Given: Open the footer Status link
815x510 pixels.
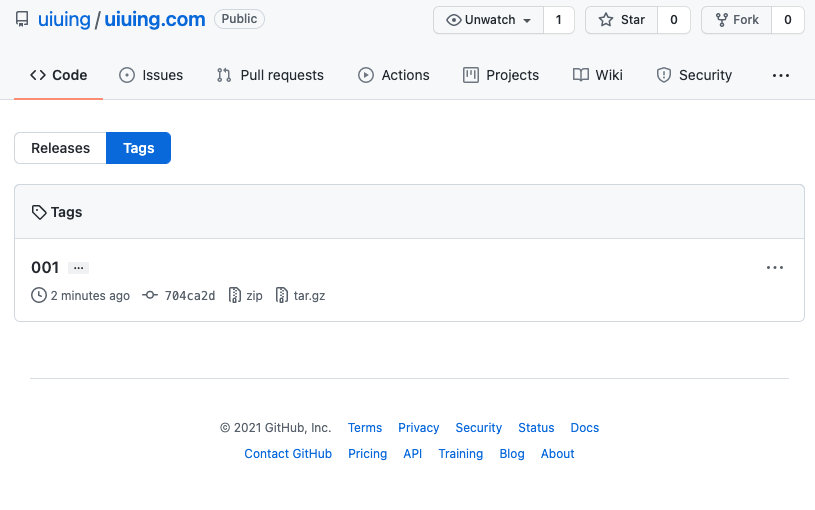Looking at the screenshot, I should coord(536,428).
